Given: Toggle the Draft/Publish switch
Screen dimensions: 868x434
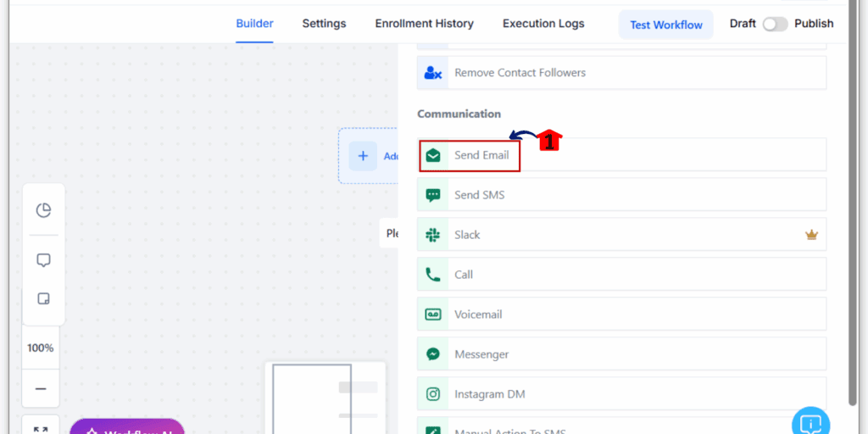Looking at the screenshot, I should point(775,24).
